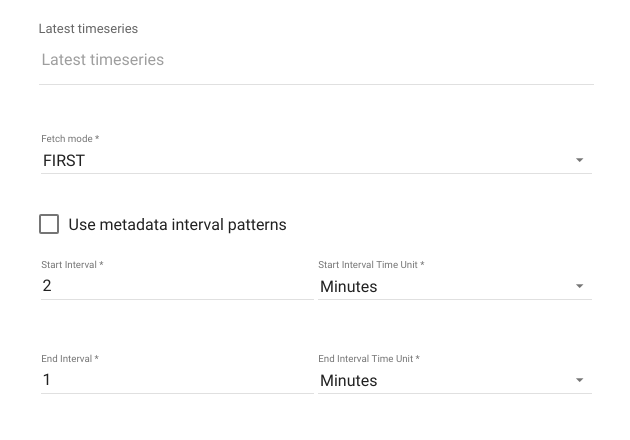Expand the End Interval Time Unit arrow
This screenshot has height=440, width=630.
click(x=579, y=380)
